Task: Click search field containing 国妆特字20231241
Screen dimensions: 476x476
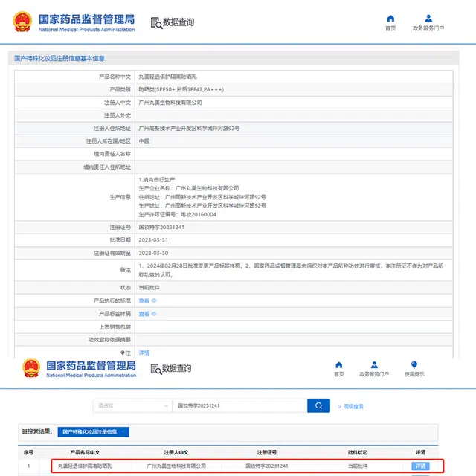Action: point(238,406)
